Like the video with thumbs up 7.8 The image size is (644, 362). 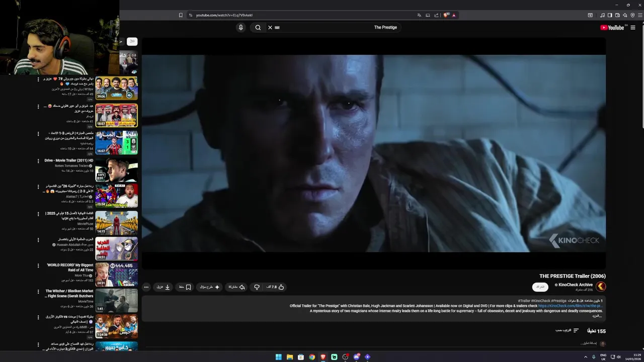click(275, 287)
